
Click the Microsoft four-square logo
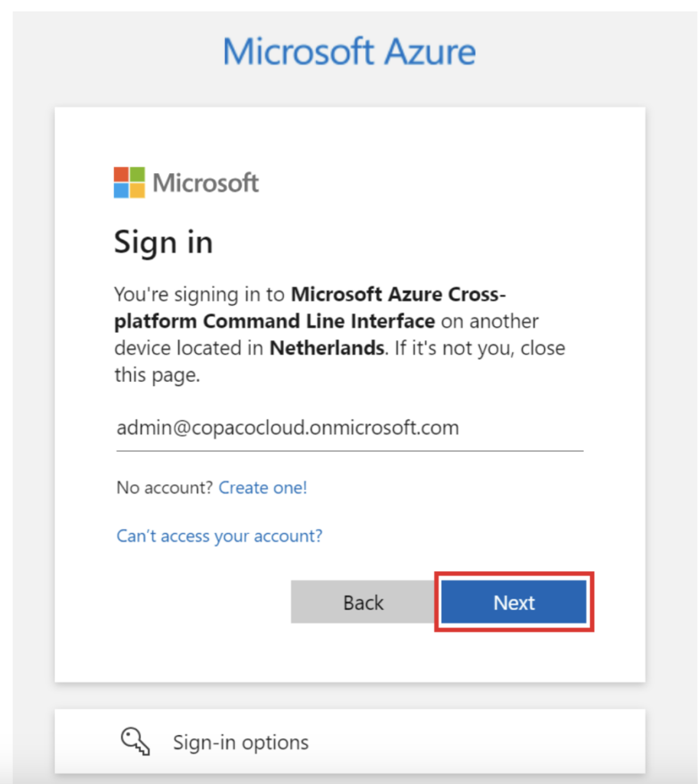pyautogui.click(x=129, y=183)
